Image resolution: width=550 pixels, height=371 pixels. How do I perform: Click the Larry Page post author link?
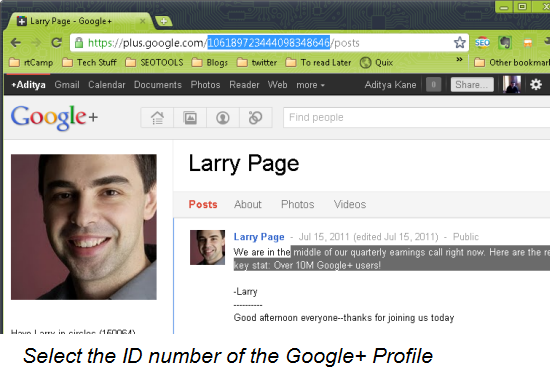259,237
